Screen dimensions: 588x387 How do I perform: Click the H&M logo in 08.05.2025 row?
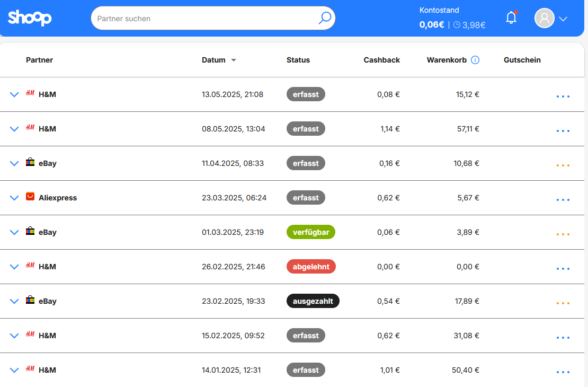click(x=30, y=128)
